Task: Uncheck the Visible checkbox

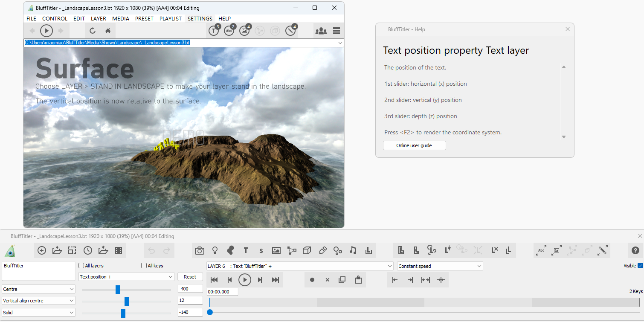Action: (640, 266)
